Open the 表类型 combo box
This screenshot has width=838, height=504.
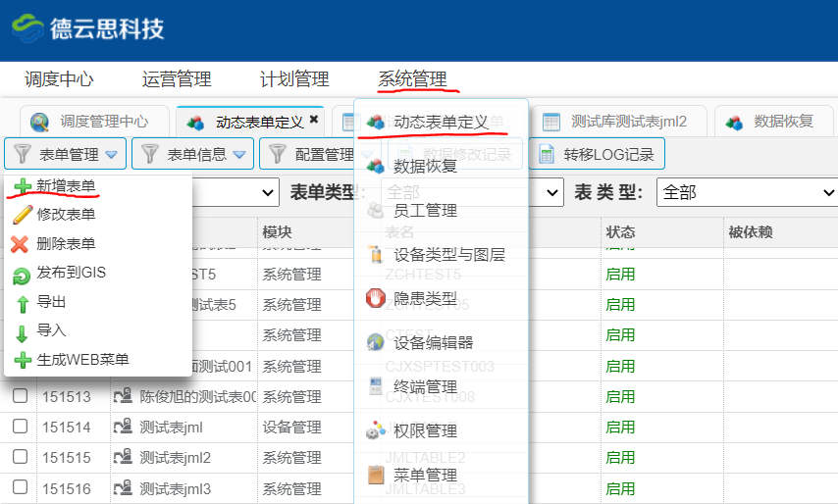point(746,192)
